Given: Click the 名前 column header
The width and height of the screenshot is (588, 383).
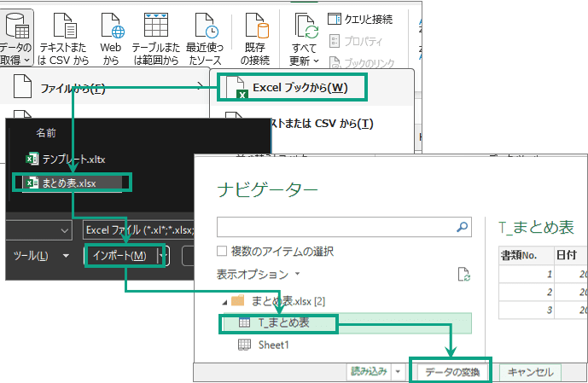Looking at the screenshot, I should 46,133.
